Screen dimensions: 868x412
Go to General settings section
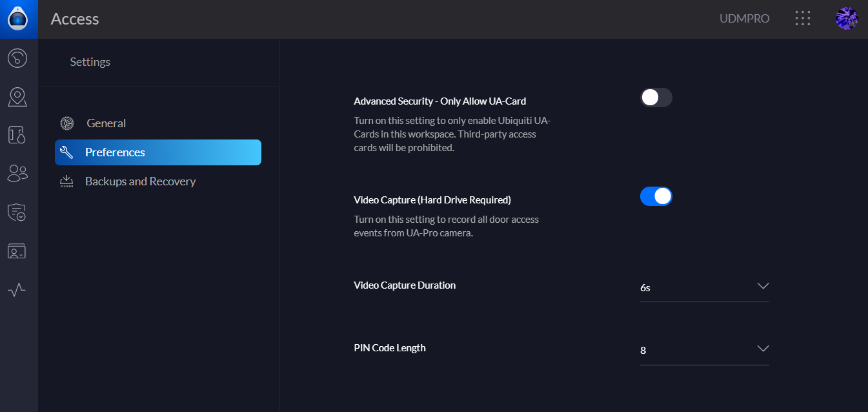point(106,123)
